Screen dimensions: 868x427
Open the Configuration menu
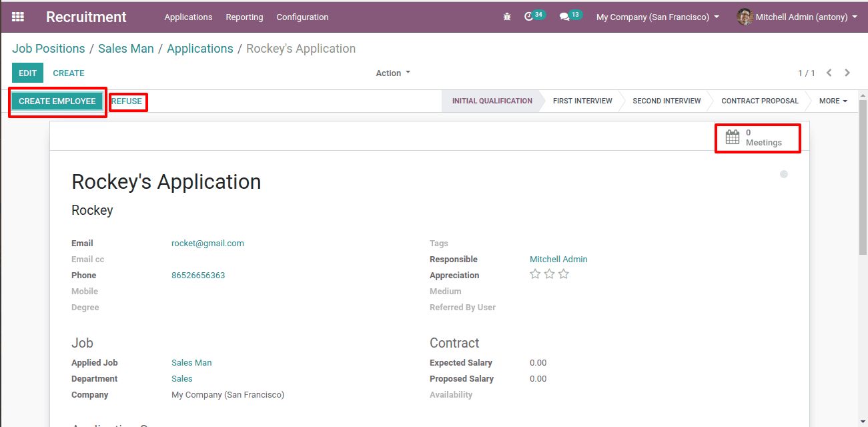pos(302,17)
